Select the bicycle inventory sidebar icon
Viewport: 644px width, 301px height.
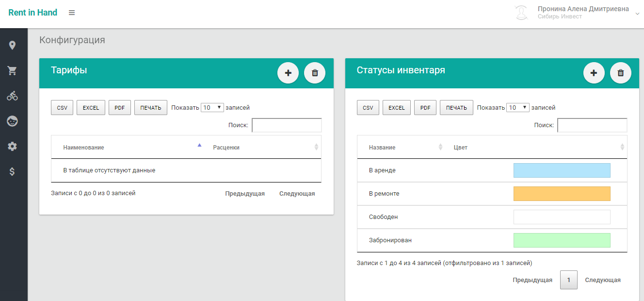tap(12, 96)
